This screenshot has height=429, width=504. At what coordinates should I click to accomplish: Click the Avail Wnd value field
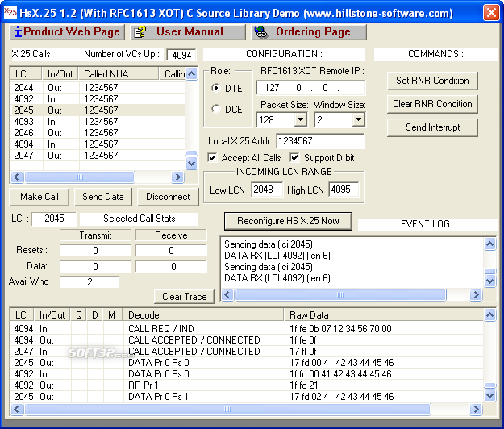[x=90, y=281]
